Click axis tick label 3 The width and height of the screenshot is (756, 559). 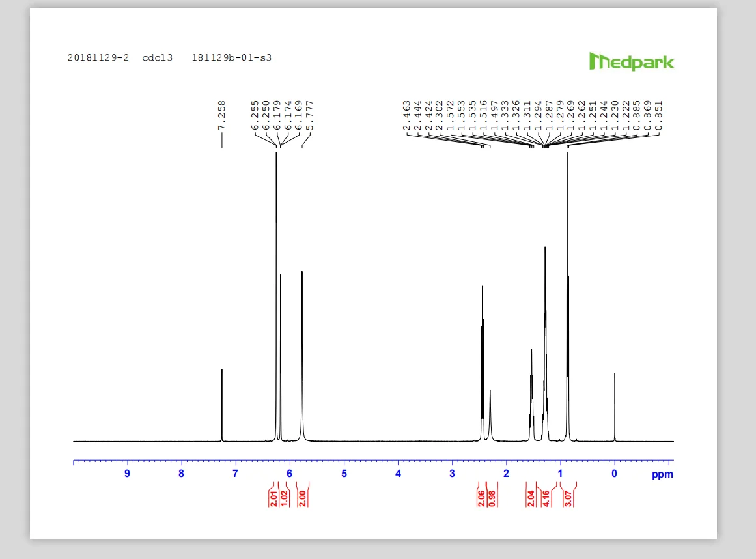tap(452, 474)
